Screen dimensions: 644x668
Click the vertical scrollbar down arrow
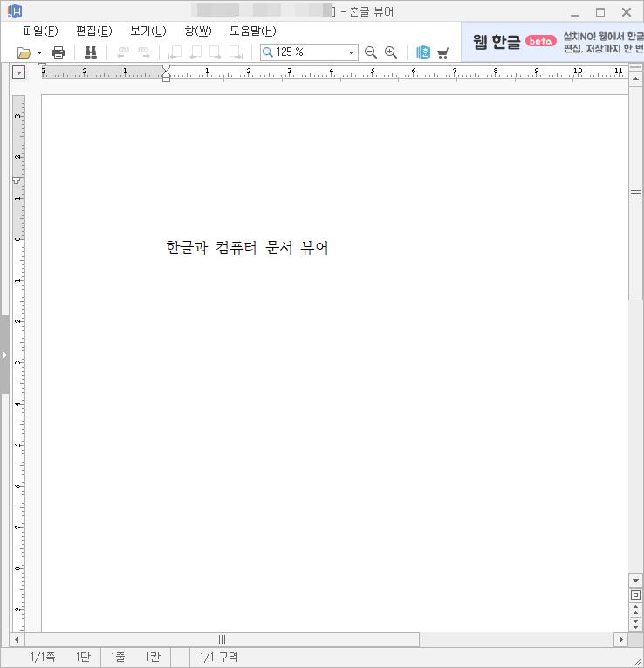click(x=635, y=581)
